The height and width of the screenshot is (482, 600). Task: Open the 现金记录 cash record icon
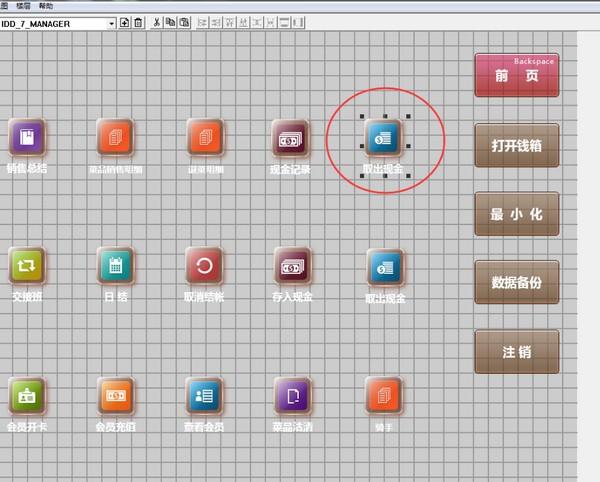tap(290, 138)
